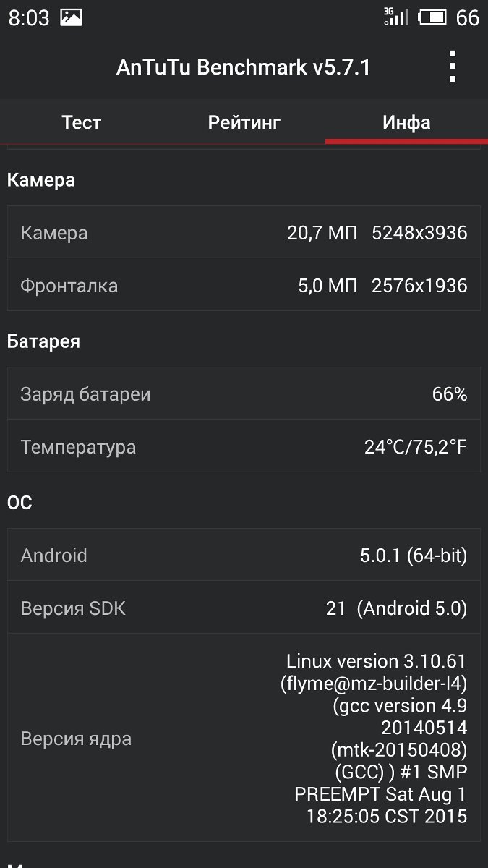Image resolution: width=488 pixels, height=868 pixels.
Task: Tap the AnTuTu Benchmark v5.7.1 title
Action: [244, 67]
